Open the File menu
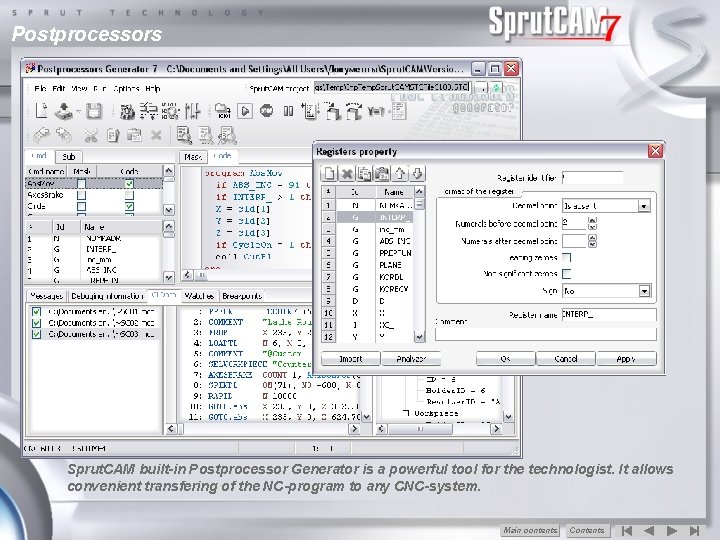 [x=40, y=88]
